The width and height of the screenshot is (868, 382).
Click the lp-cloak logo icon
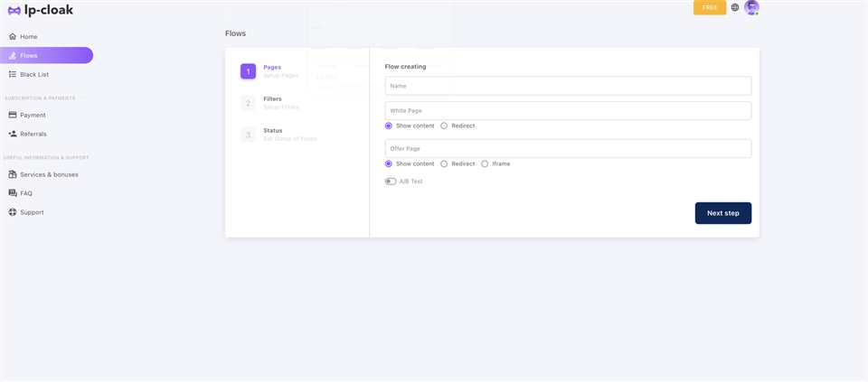pyautogui.click(x=14, y=10)
